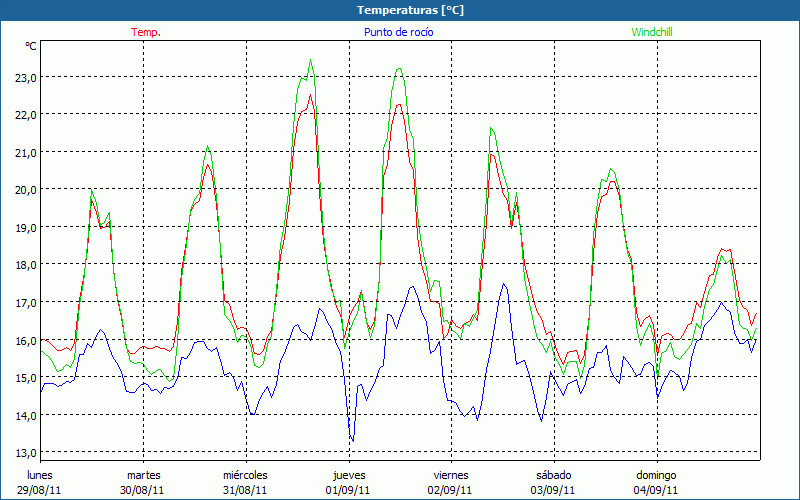
Task: Click the red Temp. legend label
Action: pos(145,32)
